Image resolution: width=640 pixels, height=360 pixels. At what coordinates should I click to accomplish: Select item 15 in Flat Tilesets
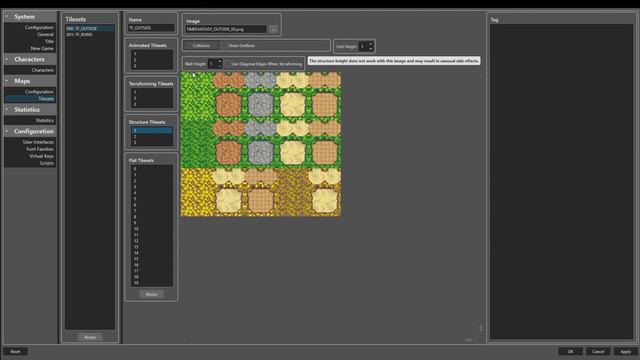coord(151,259)
